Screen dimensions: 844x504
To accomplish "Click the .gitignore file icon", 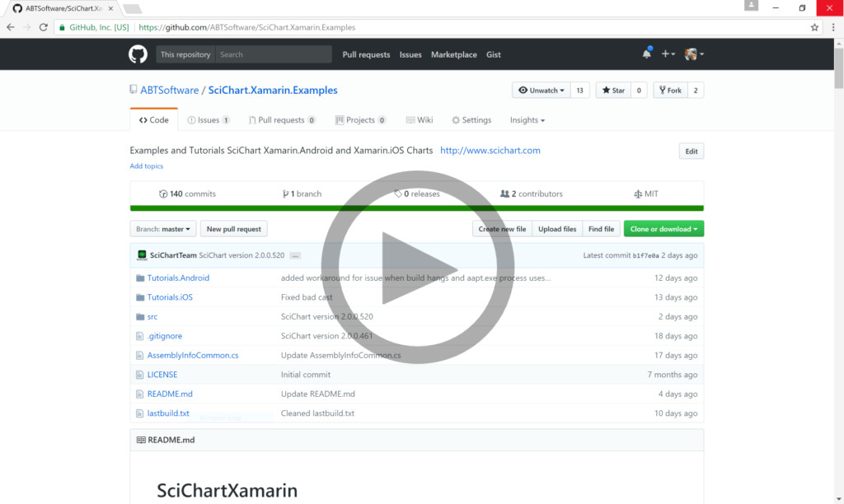I will 139,336.
